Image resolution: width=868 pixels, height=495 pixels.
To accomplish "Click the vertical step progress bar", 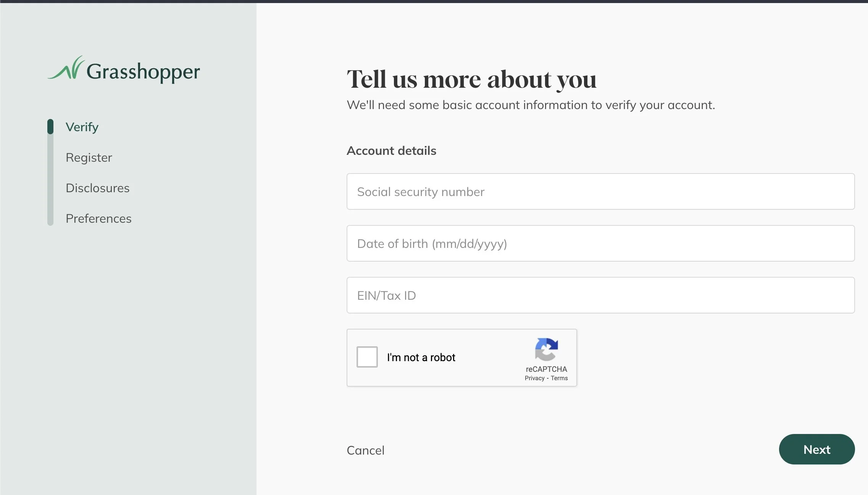I will [x=50, y=179].
